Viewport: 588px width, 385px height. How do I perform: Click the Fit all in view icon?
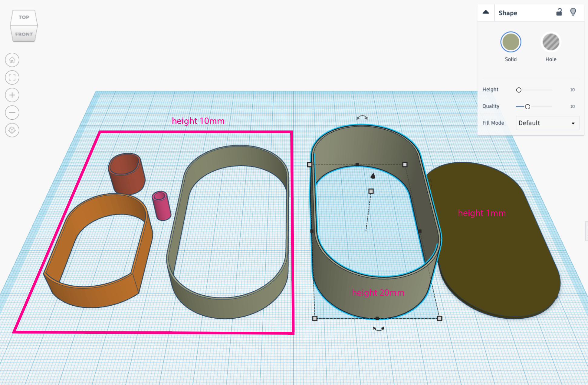[12, 78]
